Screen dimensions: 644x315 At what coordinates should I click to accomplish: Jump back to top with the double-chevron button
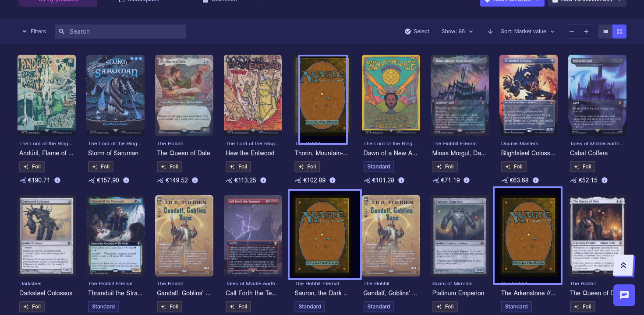(x=623, y=265)
